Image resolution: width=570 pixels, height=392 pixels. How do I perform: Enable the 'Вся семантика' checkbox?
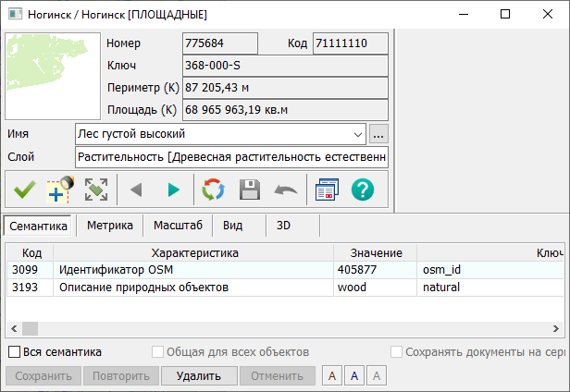pyautogui.click(x=15, y=352)
